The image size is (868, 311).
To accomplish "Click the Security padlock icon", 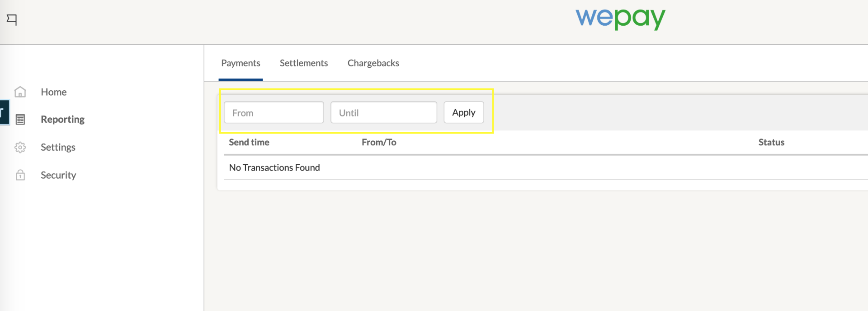I will [x=20, y=175].
